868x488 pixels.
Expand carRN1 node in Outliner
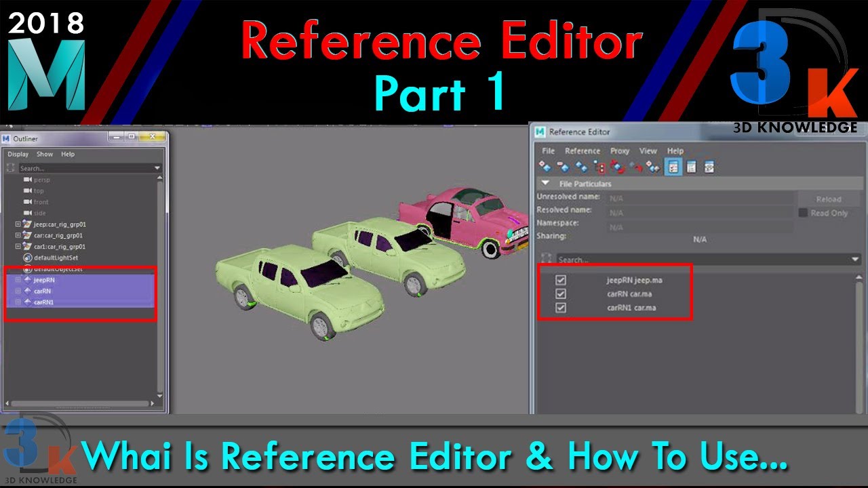click(18, 302)
